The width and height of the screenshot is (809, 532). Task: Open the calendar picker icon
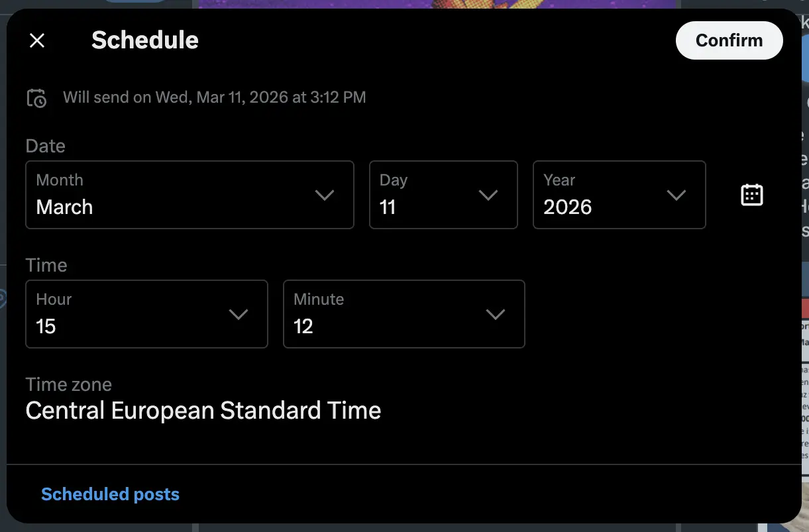pos(751,195)
